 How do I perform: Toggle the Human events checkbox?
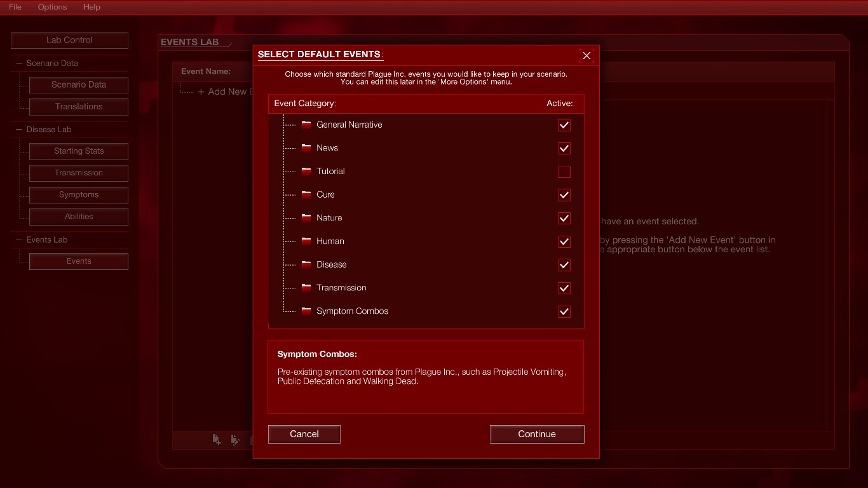click(x=564, y=241)
